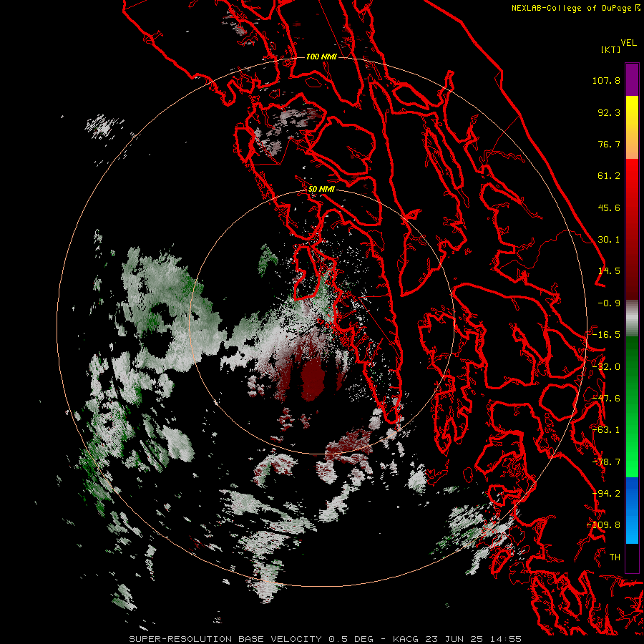Click the -47.6 legend value
Viewport: 644px width, 644px height.
click(606, 399)
